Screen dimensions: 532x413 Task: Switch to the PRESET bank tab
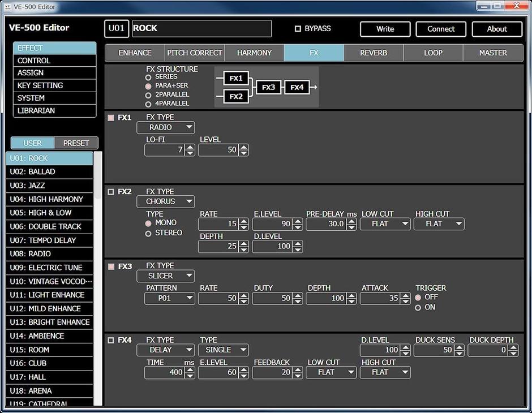point(76,143)
